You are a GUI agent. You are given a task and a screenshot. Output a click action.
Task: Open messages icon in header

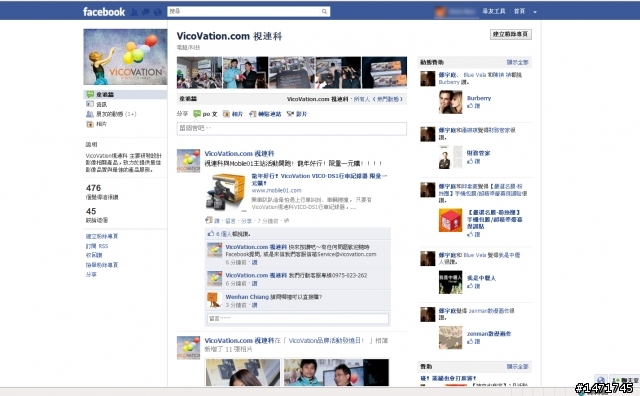pos(146,12)
